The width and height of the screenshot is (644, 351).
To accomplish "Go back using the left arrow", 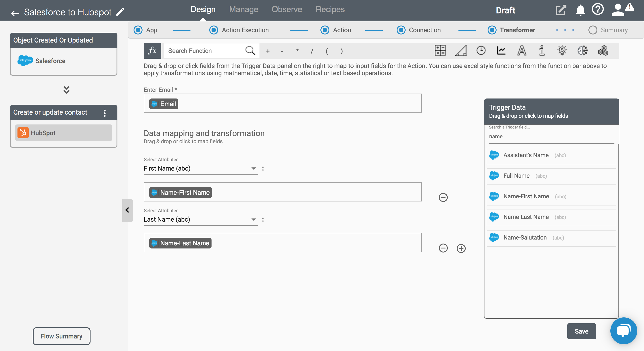I will point(15,13).
